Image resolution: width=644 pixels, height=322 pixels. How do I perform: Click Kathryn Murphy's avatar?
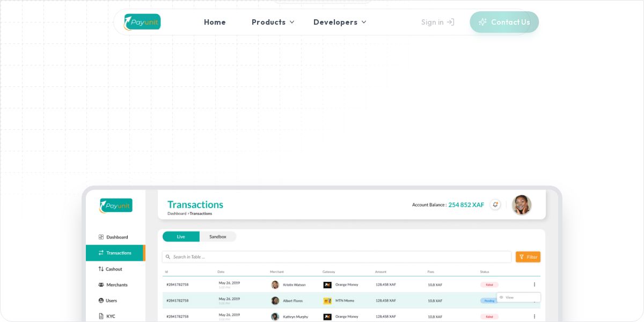point(275,317)
